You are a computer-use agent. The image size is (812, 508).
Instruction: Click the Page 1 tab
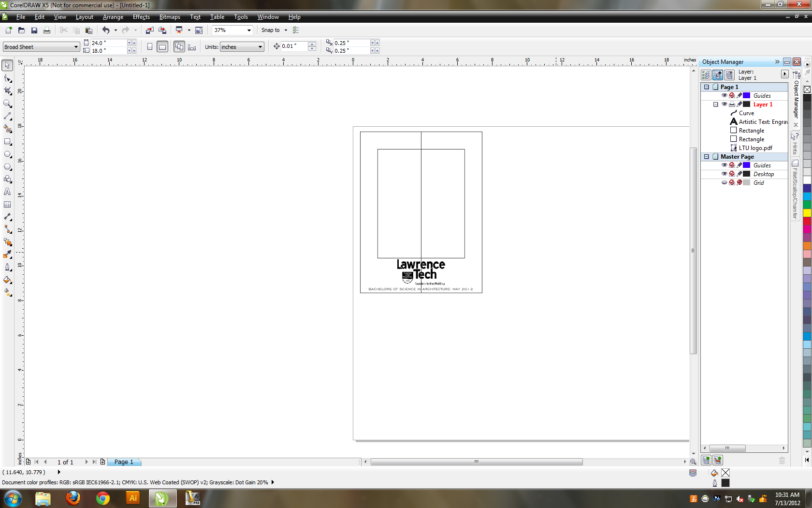pos(124,462)
